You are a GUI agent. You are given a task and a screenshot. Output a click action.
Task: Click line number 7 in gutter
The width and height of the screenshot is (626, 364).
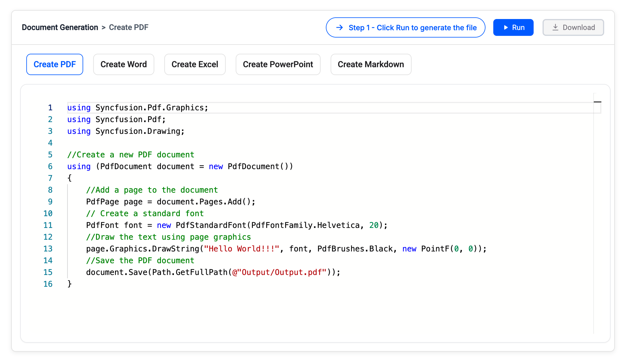pos(50,178)
